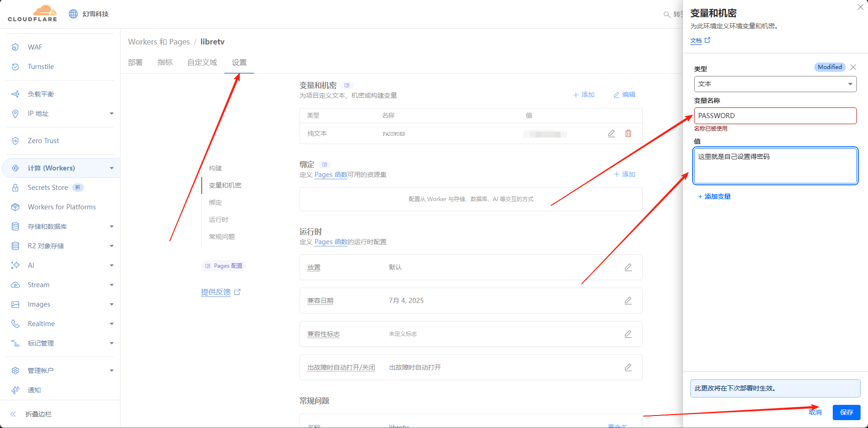Click the R2 对象存储 icon in sidebar
Screen dimensions: 868x428
15,246
